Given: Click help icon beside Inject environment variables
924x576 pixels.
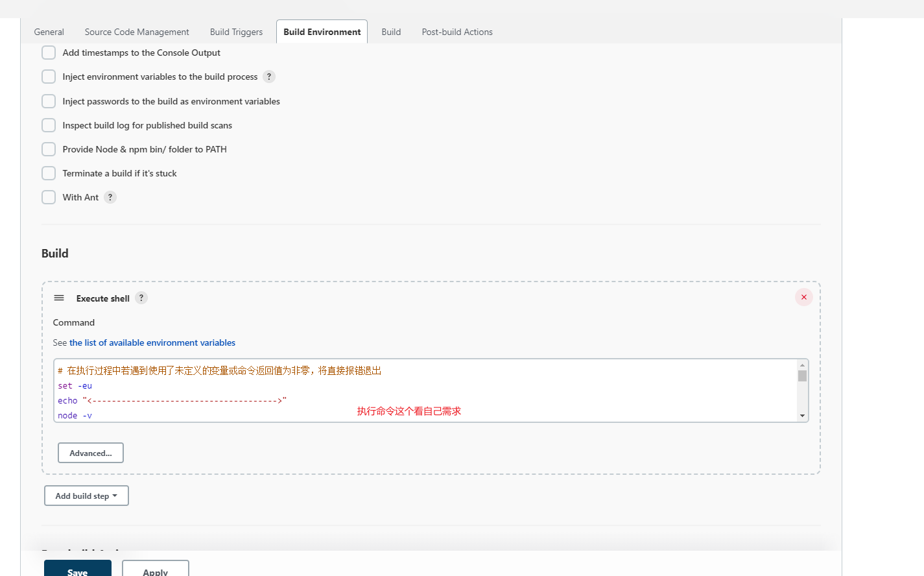Looking at the screenshot, I should click(269, 77).
